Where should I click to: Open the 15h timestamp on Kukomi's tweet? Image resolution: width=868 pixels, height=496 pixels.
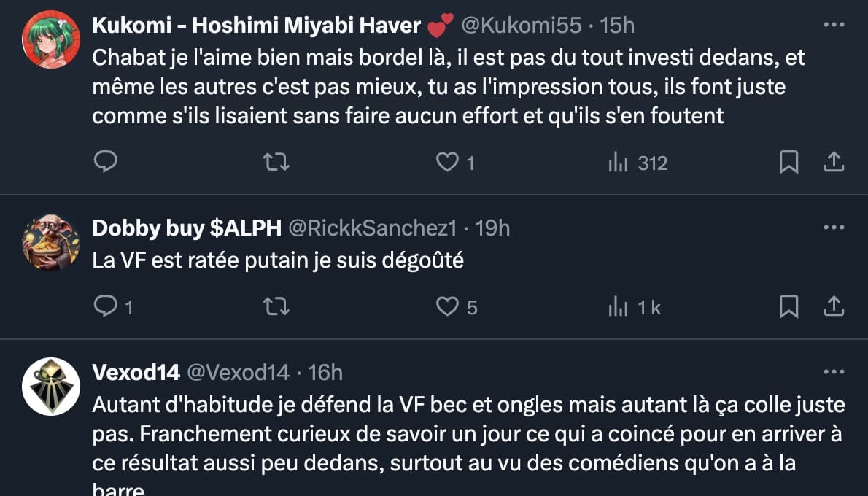[616, 26]
